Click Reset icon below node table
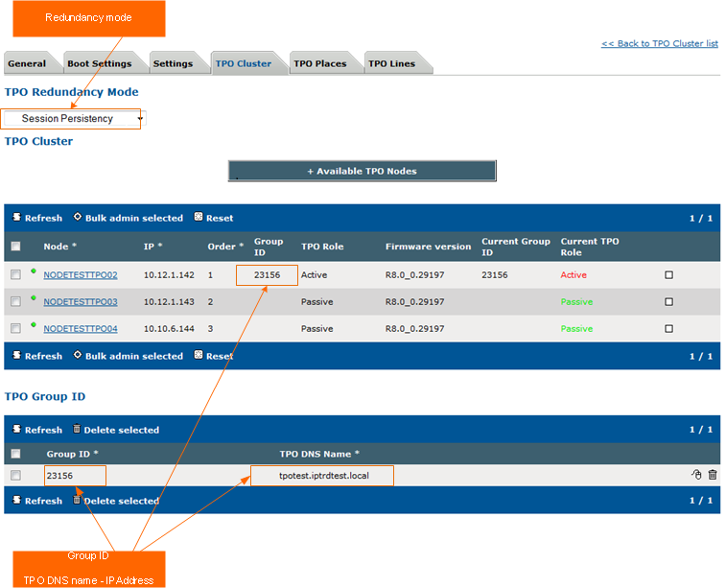726x588 pixels. point(199,355)
